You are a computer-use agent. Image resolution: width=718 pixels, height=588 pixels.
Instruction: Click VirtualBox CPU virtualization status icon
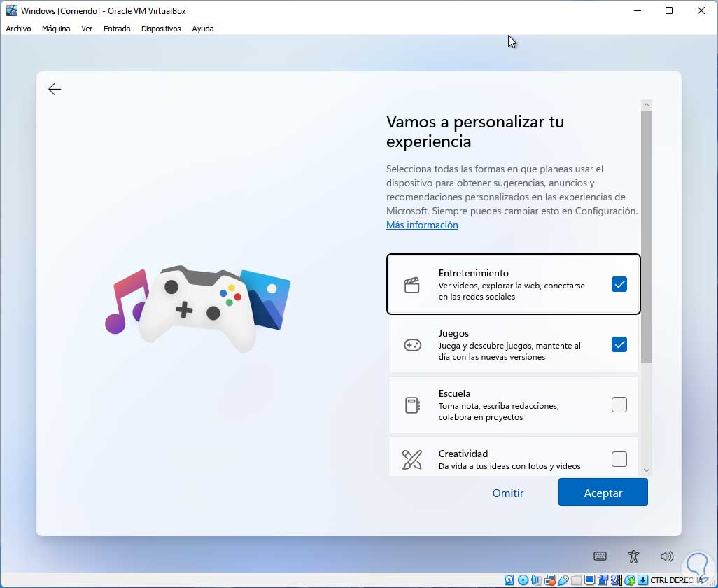click(x=616, y=580)
